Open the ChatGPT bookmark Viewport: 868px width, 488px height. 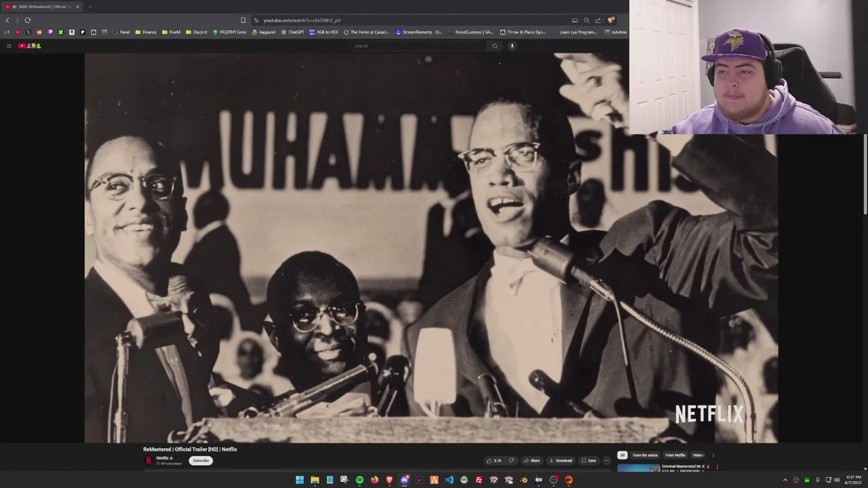coord(293,32)
